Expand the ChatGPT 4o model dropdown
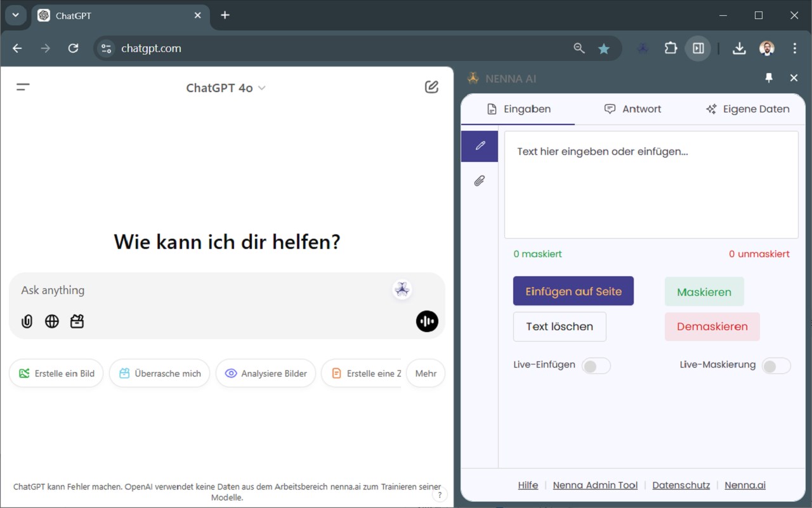812x508 pixels. click(x=226, y=88)
